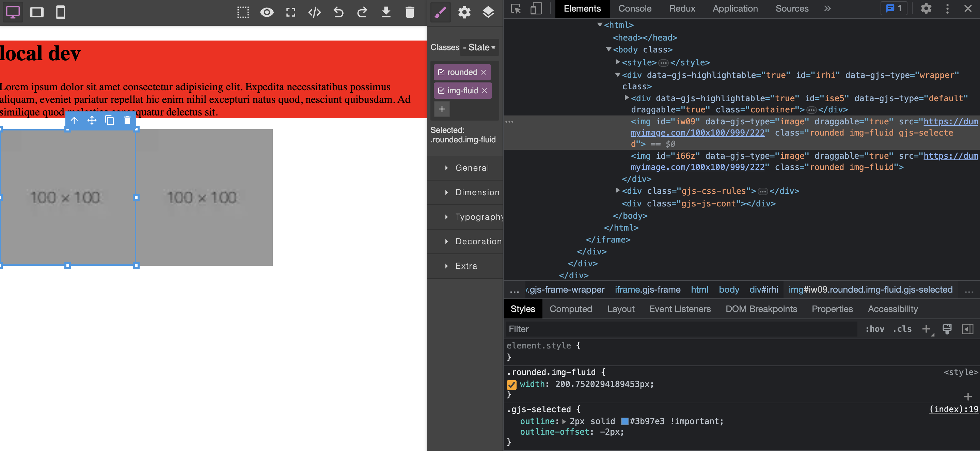Viewport: 980px width, 451px height.
Task: Click the import download icon
Action: click(386, 12)
